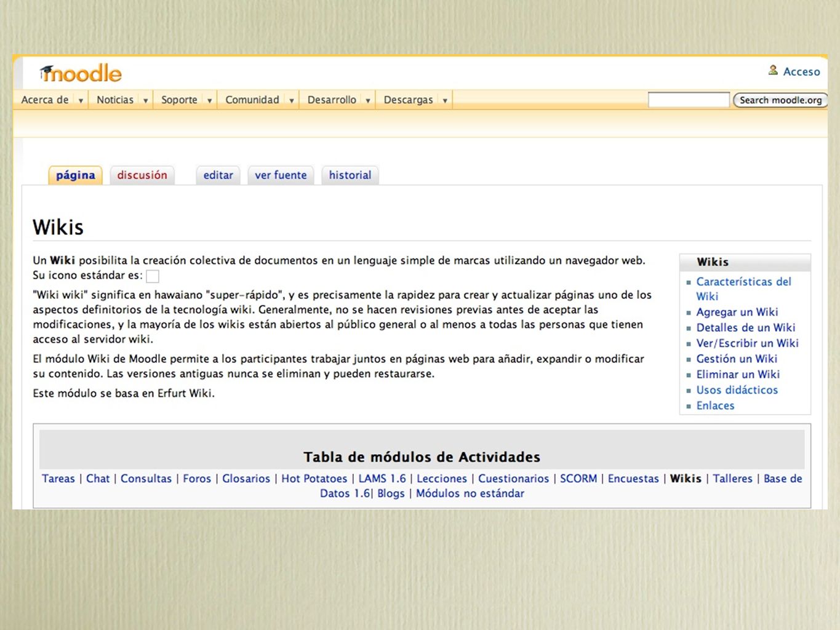Go to the Chat module link
840x630 pixels.
pyautogui.click(x=98, y=479)
